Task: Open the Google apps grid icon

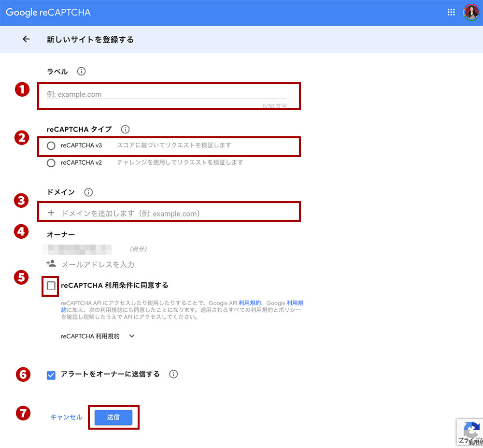Action: tap(451, 13)
